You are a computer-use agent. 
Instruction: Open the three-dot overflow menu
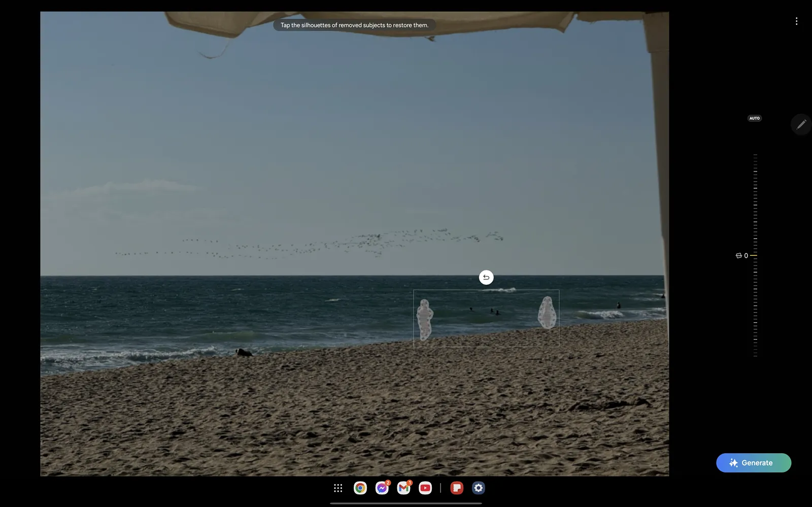point(796,21)
